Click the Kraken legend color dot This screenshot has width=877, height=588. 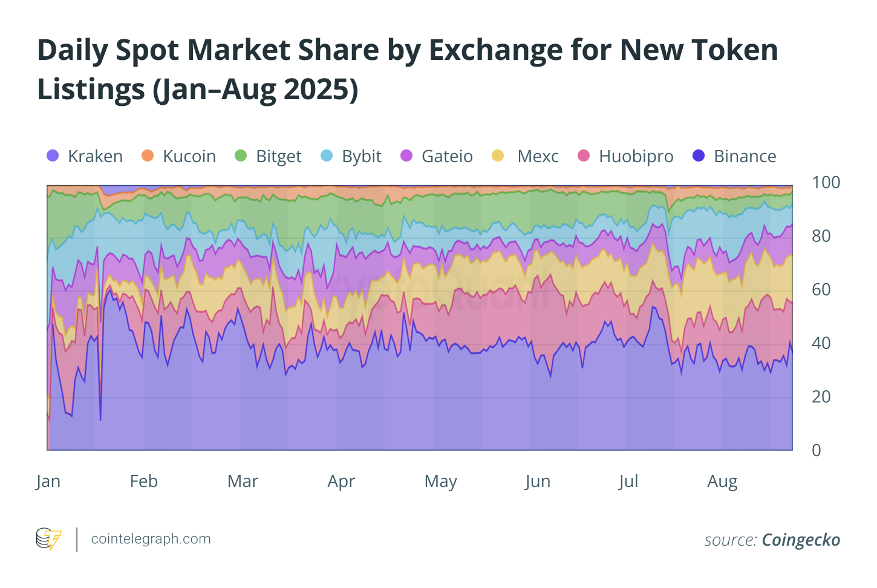pyautogui.click(x=53, y=156)
